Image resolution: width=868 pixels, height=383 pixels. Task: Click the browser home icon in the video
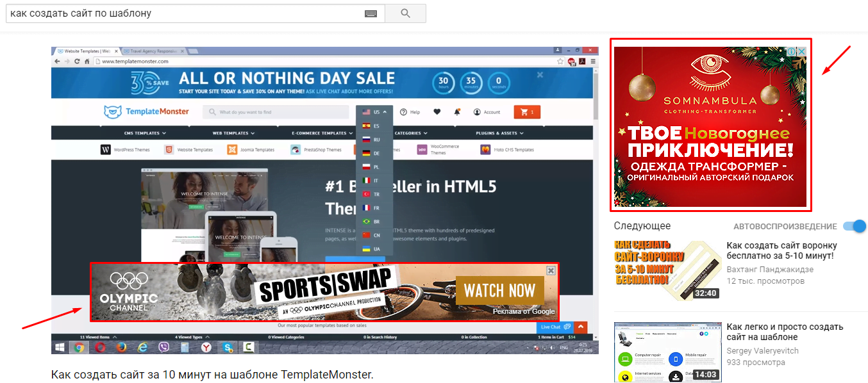coord(87,61)
